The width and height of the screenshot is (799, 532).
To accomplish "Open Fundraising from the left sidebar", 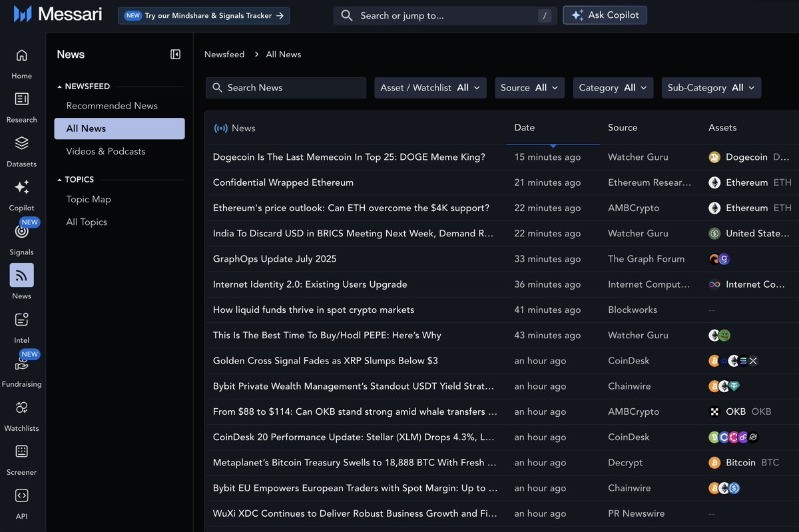I will click(x=21, y=364).
